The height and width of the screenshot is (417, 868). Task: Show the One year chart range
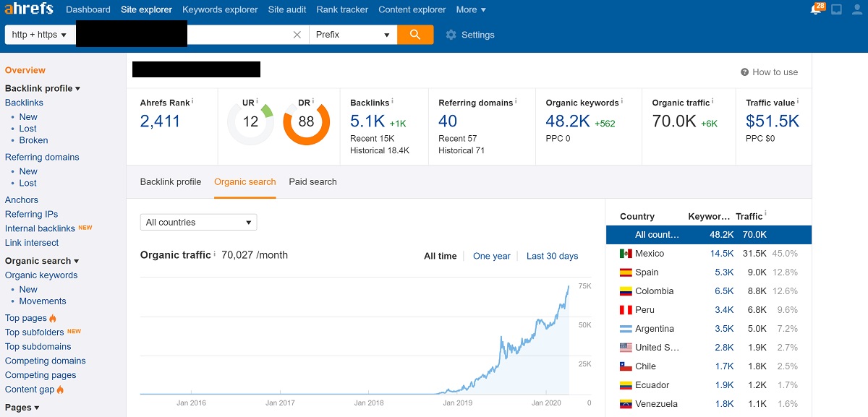tap(492, 256)
